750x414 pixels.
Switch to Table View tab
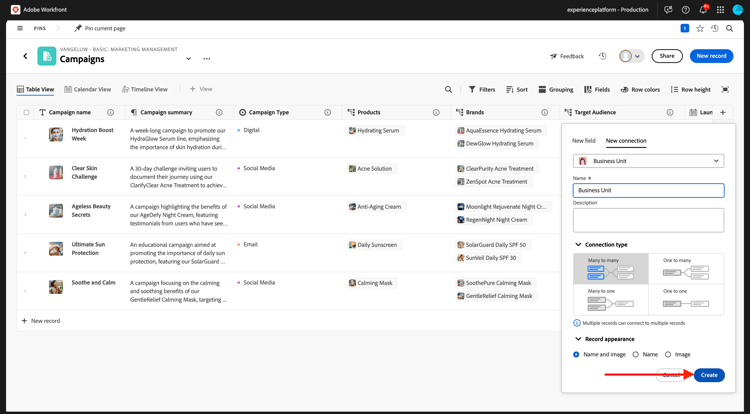pos(35,89)
